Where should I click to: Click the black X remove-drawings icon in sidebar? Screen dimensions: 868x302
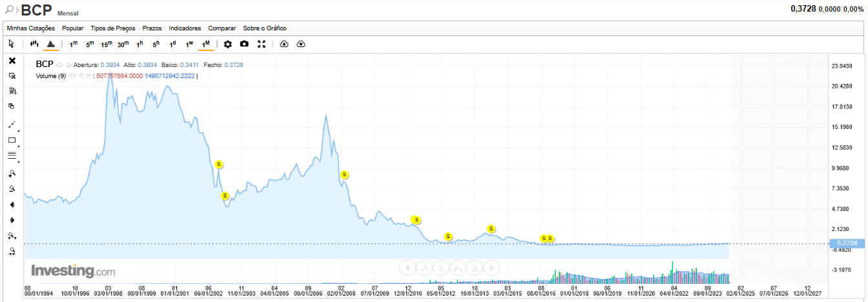(12, 60)
